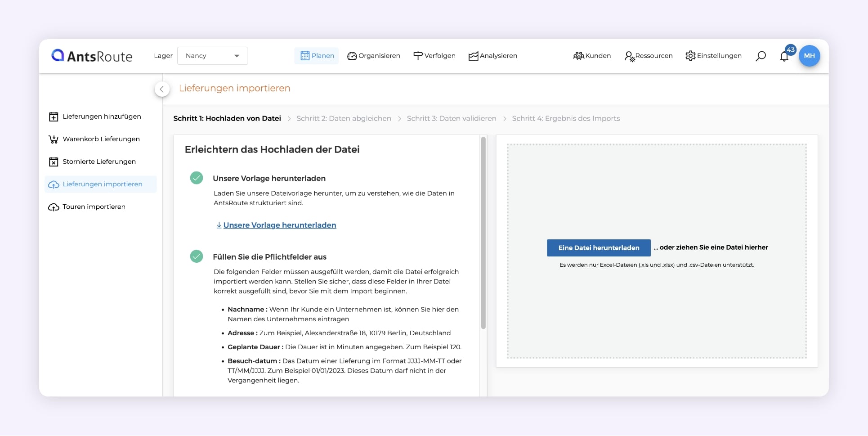Collapse the sidebar with the chevron button
Viewport: 868px width, 436px height.
point(162,89)
